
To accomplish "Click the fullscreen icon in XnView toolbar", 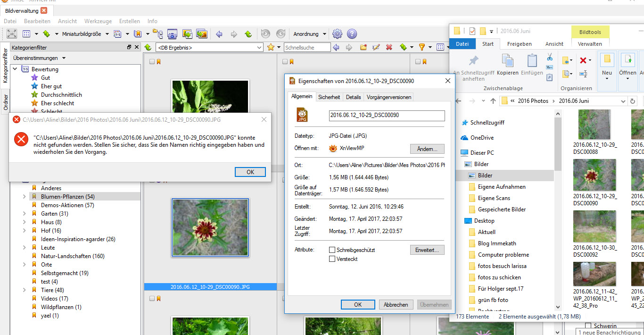I will (12, 34).
